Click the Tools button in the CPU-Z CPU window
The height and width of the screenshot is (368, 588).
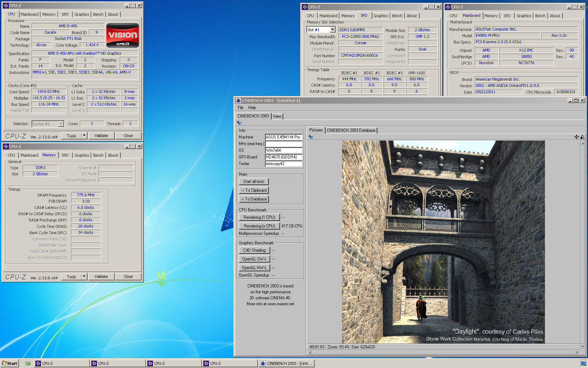click(71, 136)
